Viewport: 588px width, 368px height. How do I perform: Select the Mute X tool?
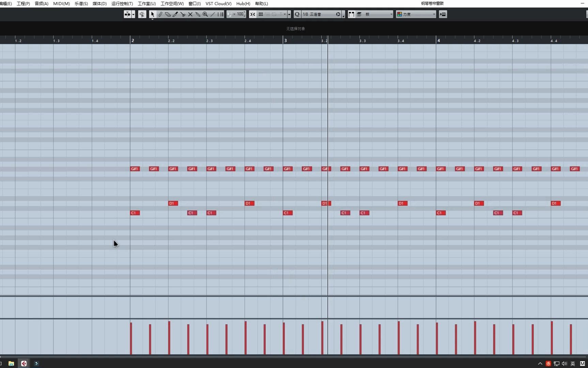point(190,14)
